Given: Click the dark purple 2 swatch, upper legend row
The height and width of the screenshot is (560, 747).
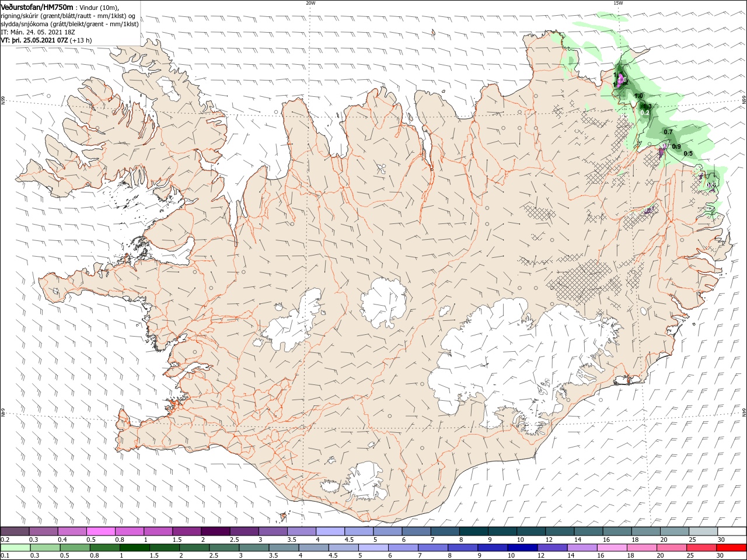Looking at the screenshot, I should 215,531.
